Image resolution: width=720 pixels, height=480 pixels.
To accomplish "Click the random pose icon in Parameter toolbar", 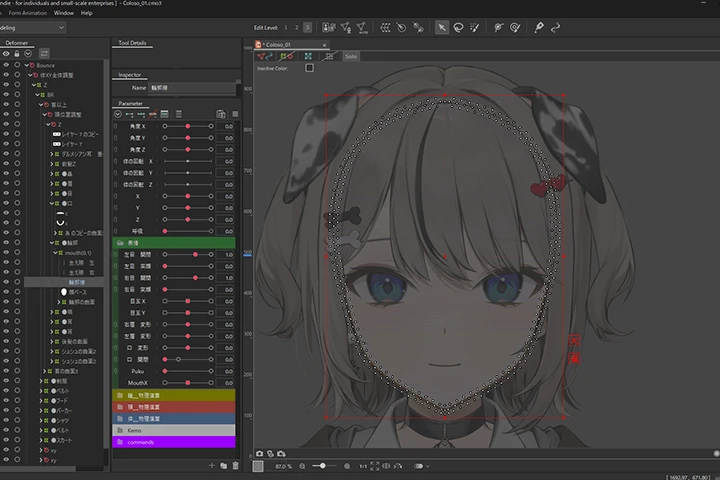I will (x=220, y=114).
